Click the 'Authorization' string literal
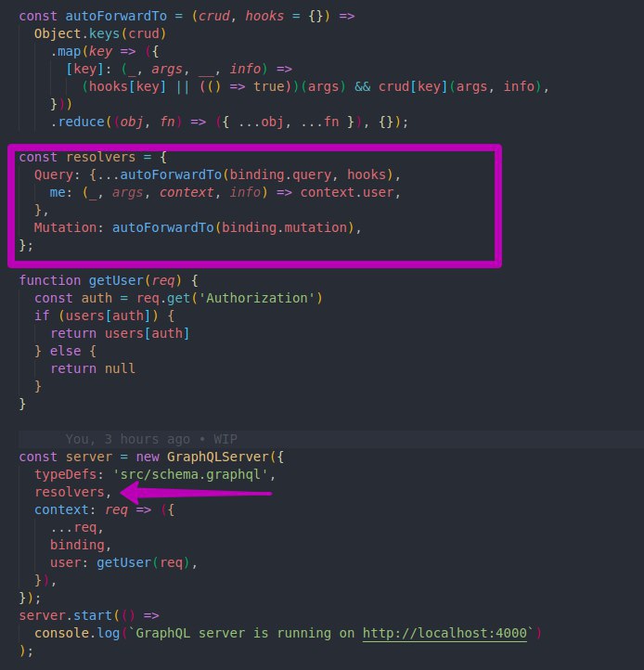The image size is (644, 670). (x=257, y=298)
